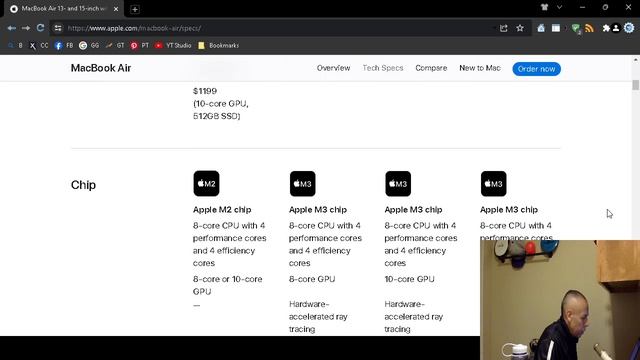
Task: Select the MacBook Air specs tab
Action: pyautogui.click(x=64, y=9)
